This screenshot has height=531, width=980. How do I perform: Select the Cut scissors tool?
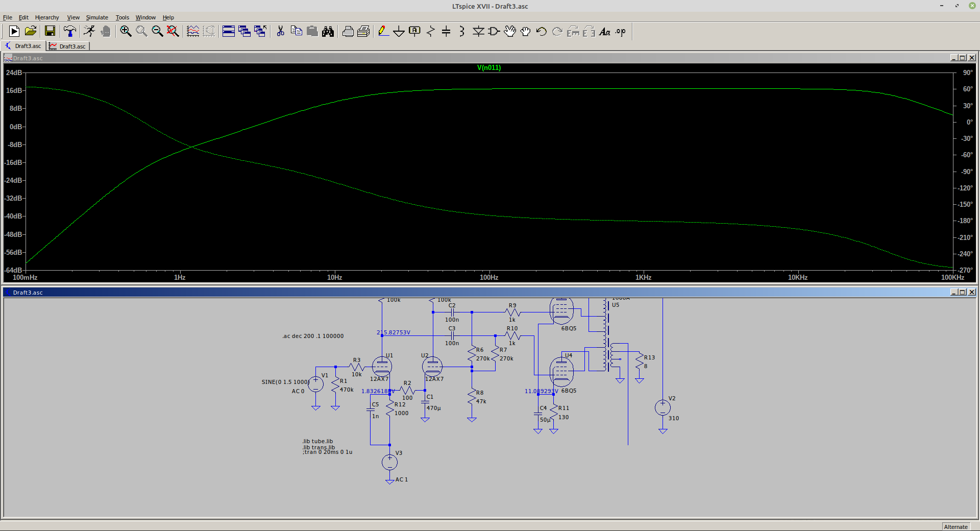tap(280, 32)
